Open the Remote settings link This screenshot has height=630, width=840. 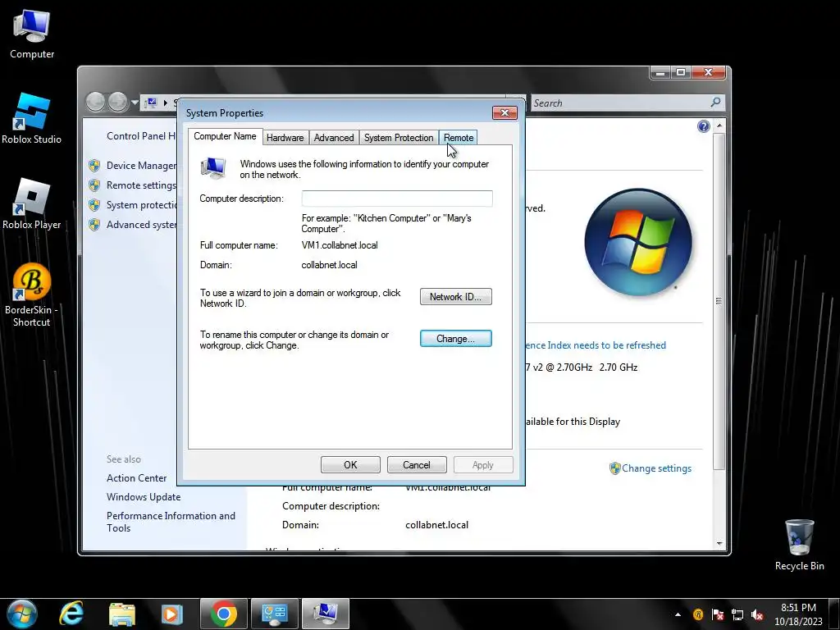point(141,185)
